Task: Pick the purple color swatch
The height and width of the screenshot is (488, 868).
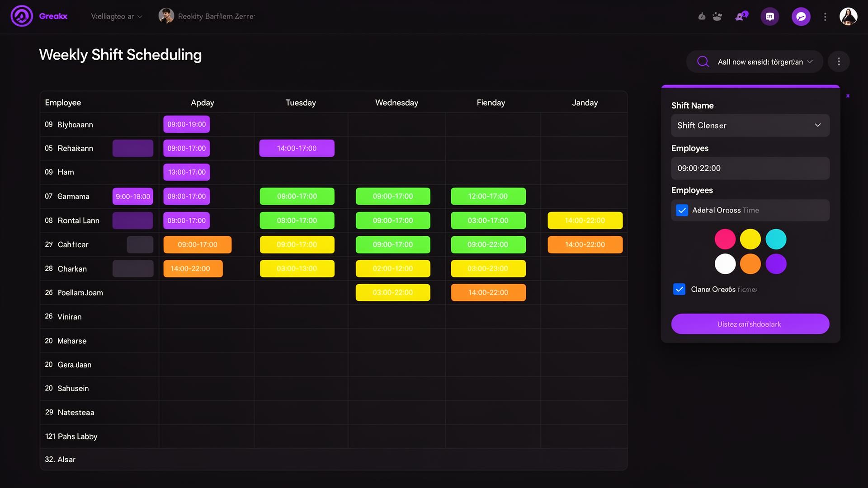Action: pos(776,264)
